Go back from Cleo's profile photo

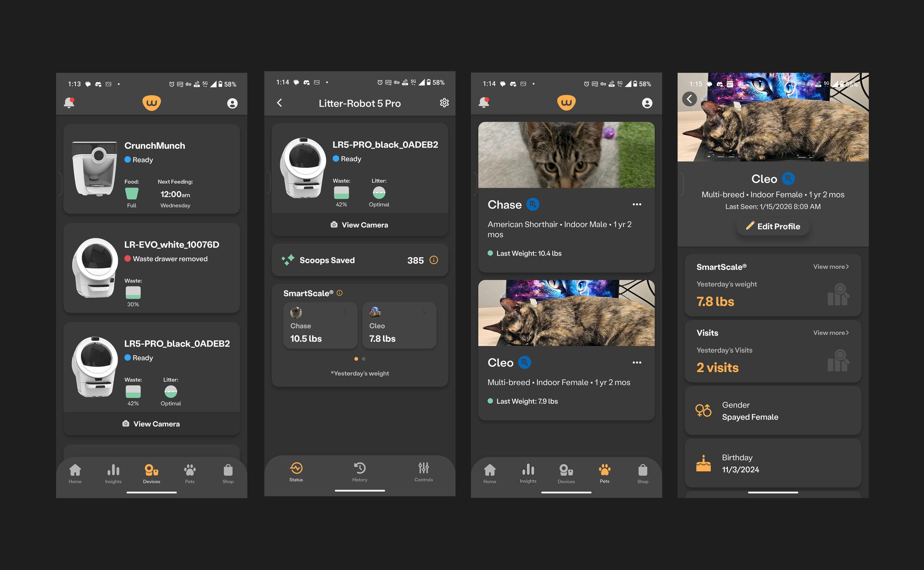pos(689,99)
